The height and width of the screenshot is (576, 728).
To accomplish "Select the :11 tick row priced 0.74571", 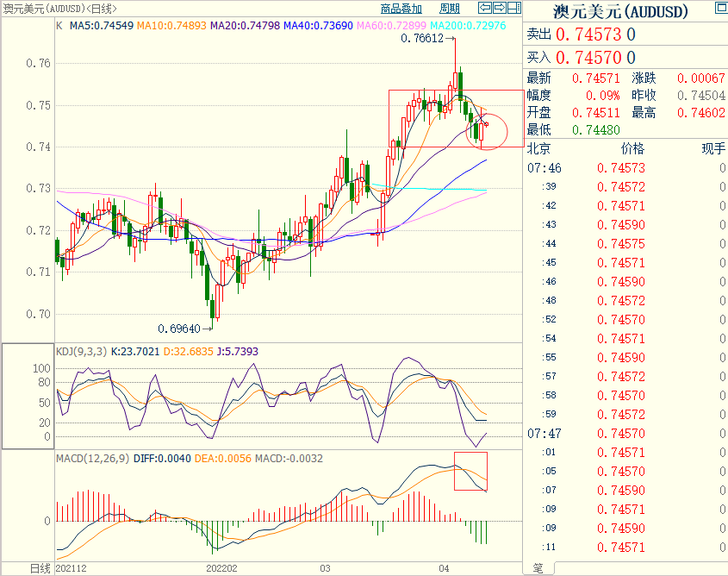I will (x=625, y=548).
